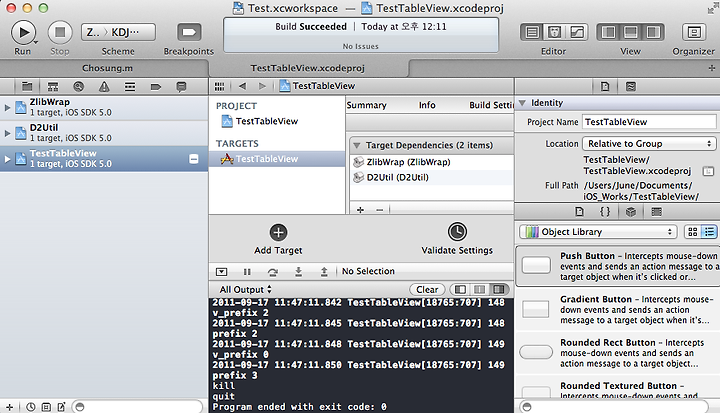The width and height of the screenshot is (720, 413).
Task: Select the TestTableView target
Action: pos(277,159)
